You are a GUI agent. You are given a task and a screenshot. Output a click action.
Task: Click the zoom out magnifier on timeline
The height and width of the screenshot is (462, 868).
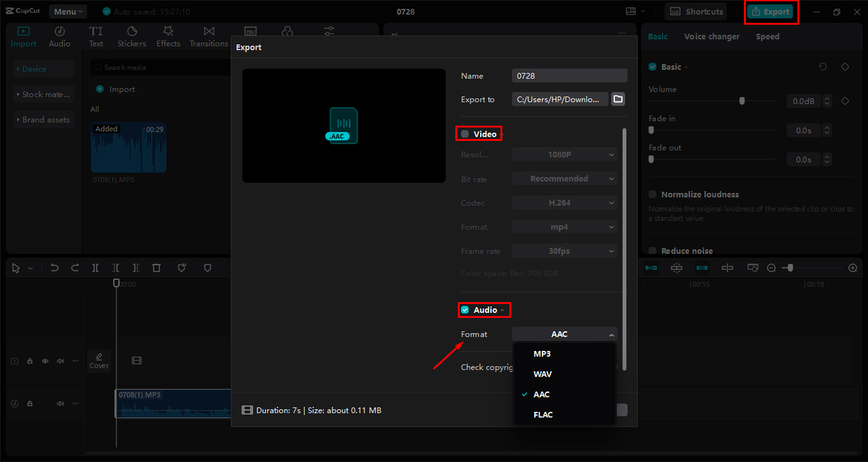(x=771, y=268)
